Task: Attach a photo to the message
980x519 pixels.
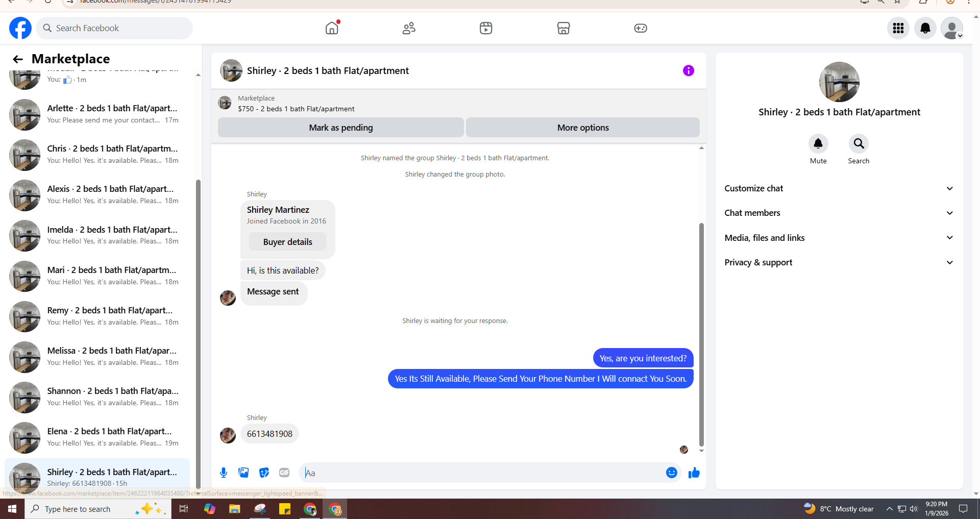Action: point(243,473)
